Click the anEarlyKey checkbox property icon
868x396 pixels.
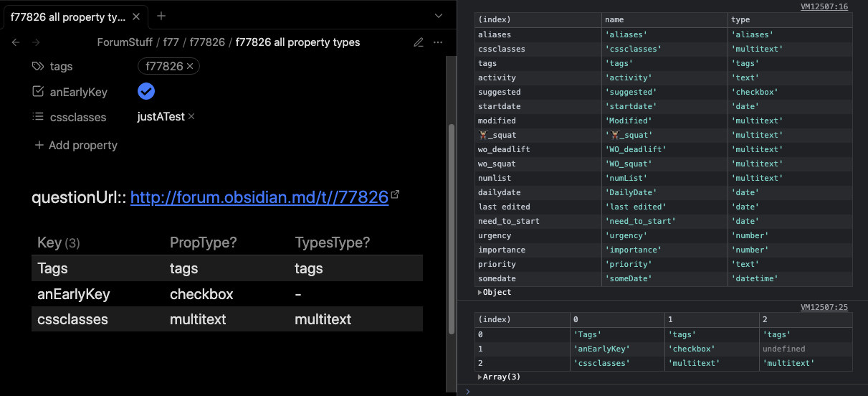(38, 91)
